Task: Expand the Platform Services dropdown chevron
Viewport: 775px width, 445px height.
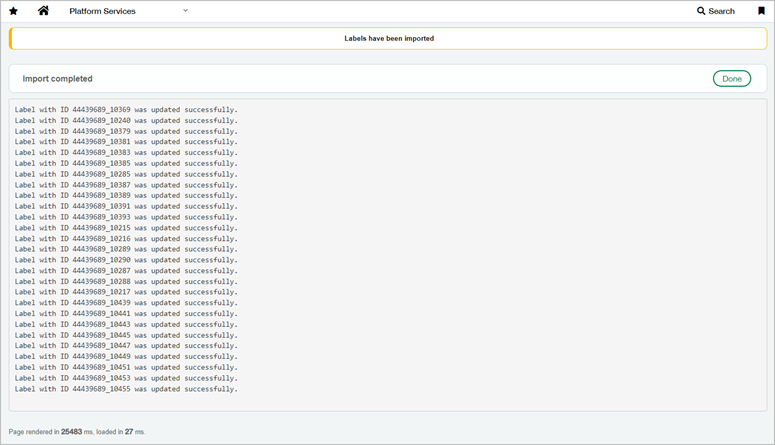Action: (x=185, y=10)
